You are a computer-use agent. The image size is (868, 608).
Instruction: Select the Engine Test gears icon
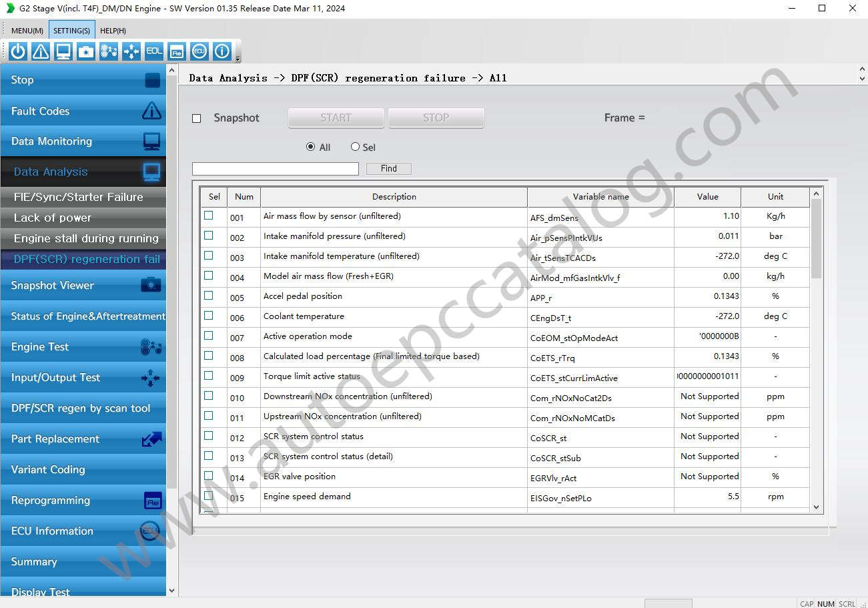[108, 51]
